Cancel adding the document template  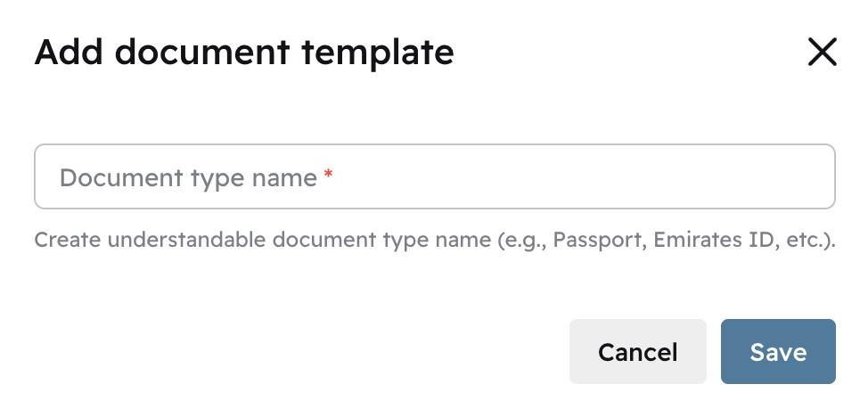(637, 352)
